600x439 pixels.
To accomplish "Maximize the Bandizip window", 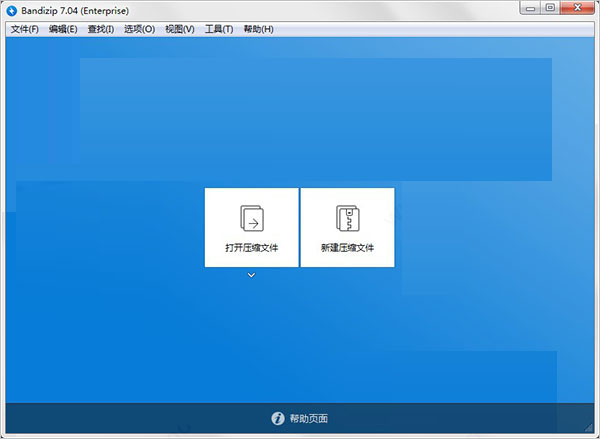I will pyautogui.click(x=550, y=8).
